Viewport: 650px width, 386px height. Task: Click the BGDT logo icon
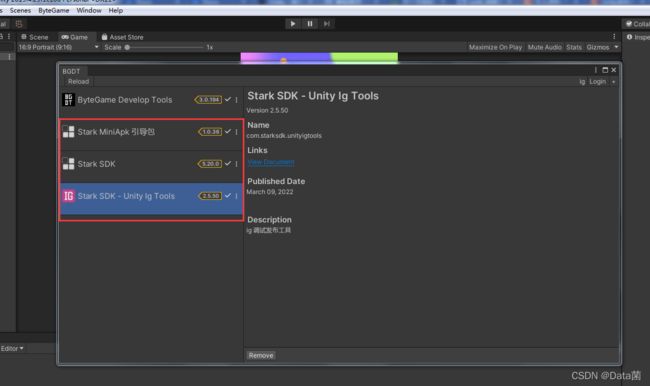pyautogui.click(x=68, y=100)
